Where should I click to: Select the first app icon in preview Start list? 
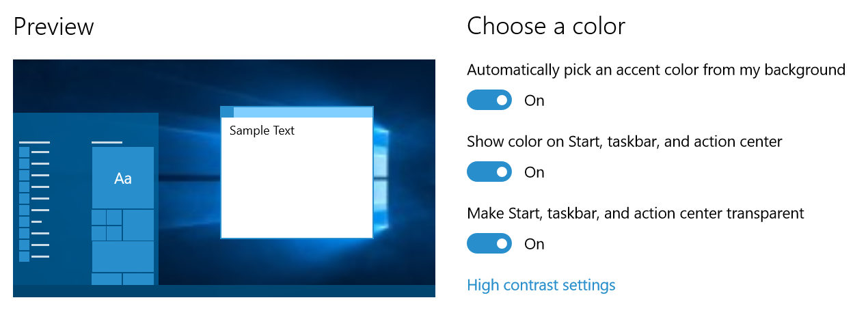pos(25,152)
